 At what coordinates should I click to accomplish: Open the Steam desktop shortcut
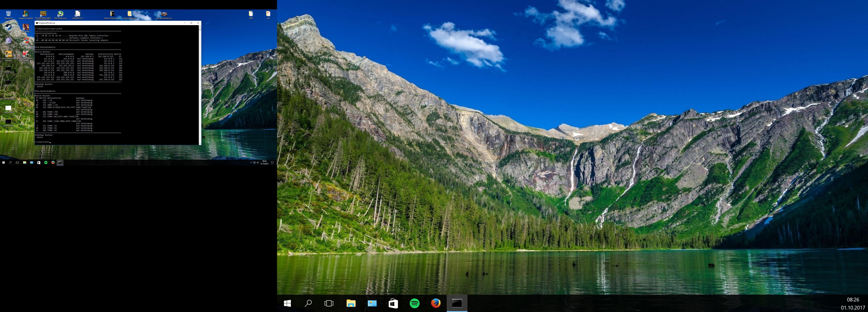8,27
